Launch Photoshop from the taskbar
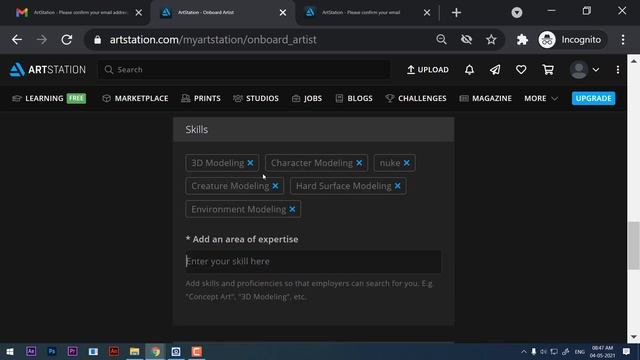Viewport: 640px width, 360px height. [x=52, y=351]
